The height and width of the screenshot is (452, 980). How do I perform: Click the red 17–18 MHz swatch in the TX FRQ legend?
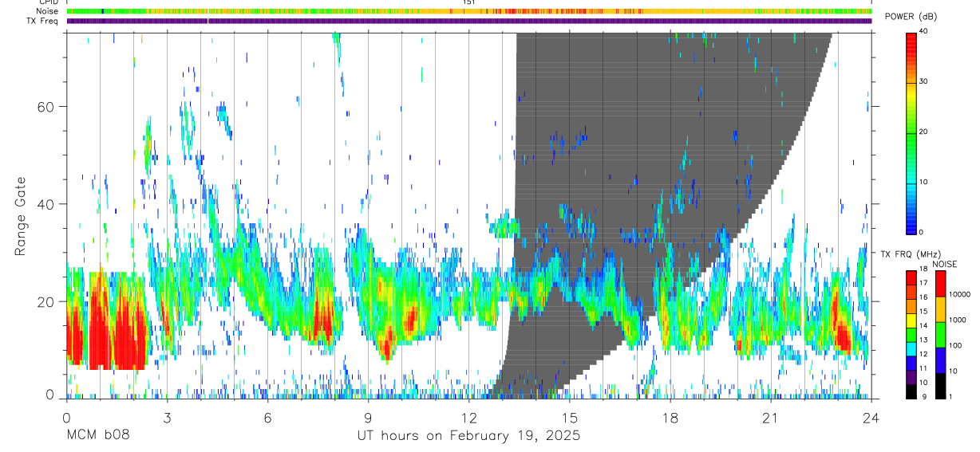pos(911,278)
